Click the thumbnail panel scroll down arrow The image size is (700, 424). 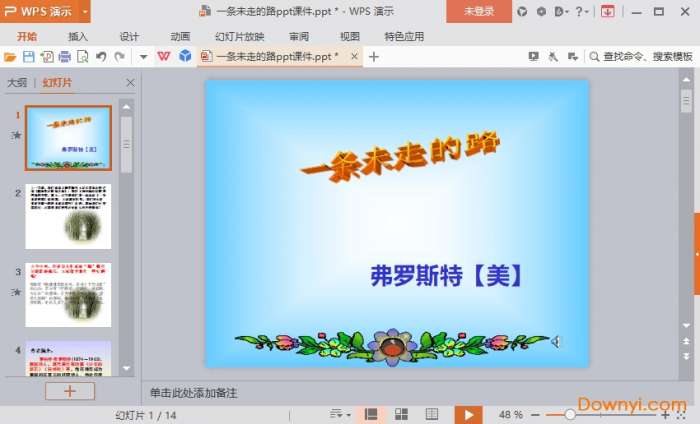tap(126, 369)
